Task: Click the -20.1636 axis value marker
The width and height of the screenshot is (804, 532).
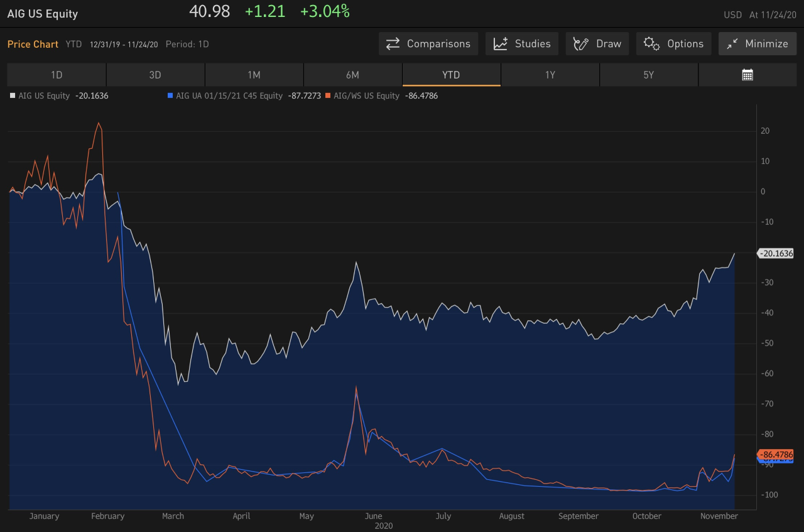Action: point(776,254)
